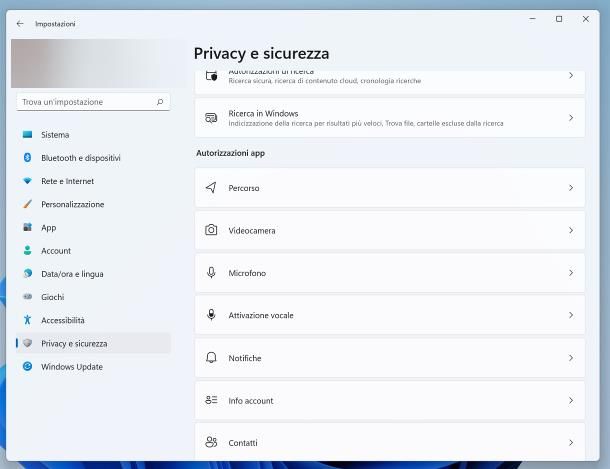Open the Attivazione vocale label

click(261, 315)
